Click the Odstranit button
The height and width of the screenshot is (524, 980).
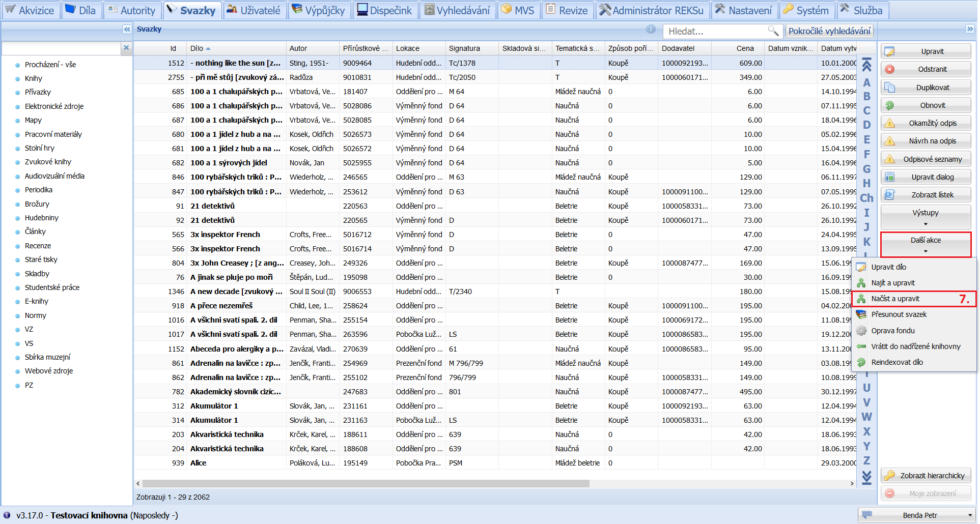(x=926, y=69)
